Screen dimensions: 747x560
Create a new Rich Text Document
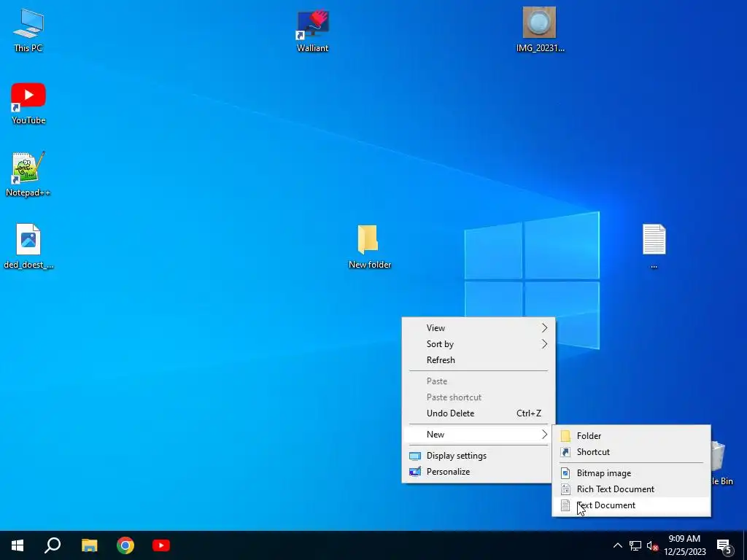[x=631, y=489]
